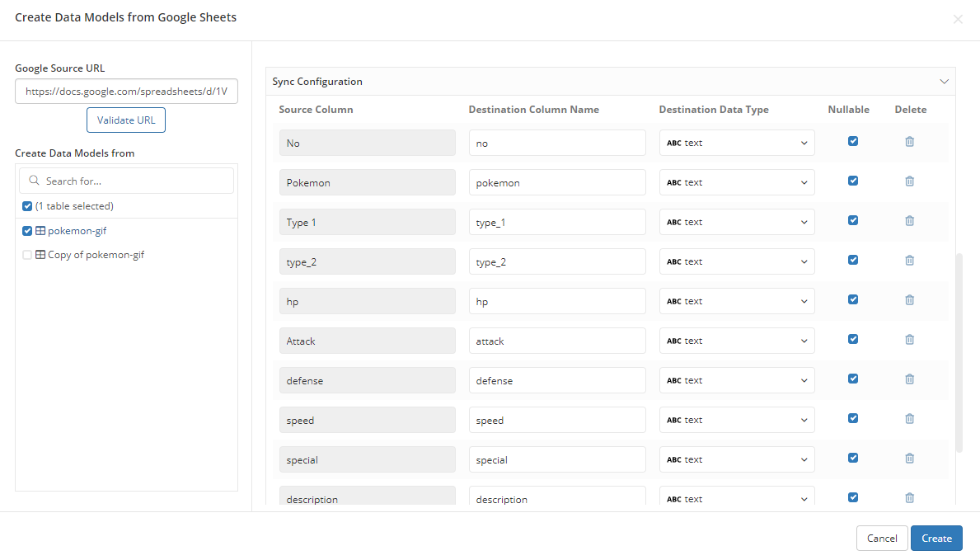Open data type dropdown for attack
The width and height of the screenshot is (980, 560).
point(737,341)
